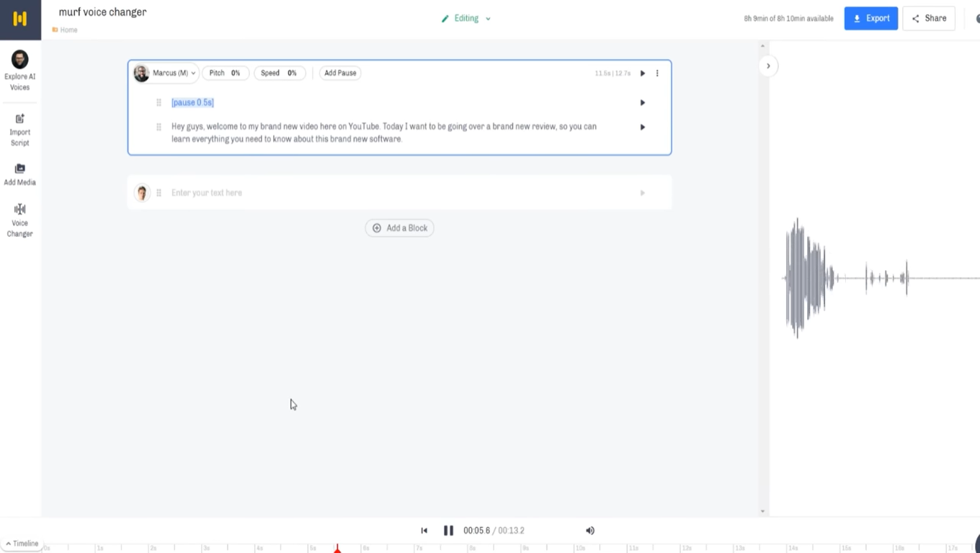Click the Import Script sidebar icon

[x=20, y=130]
